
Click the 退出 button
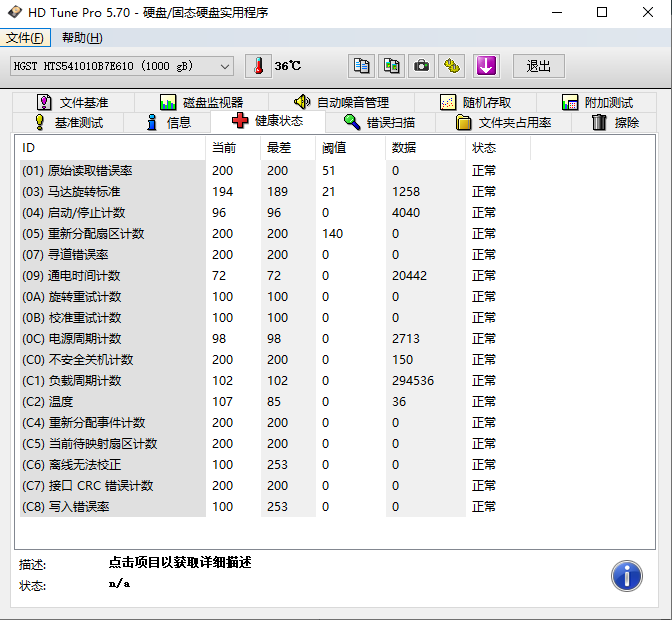point(539,66)
